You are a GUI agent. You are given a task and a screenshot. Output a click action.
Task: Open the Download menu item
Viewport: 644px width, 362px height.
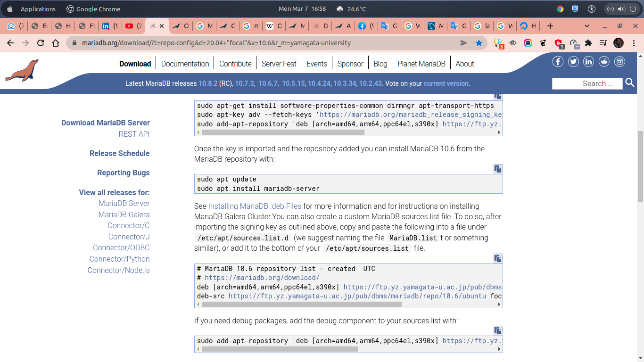pyautogui.click(x=135, y=64)
